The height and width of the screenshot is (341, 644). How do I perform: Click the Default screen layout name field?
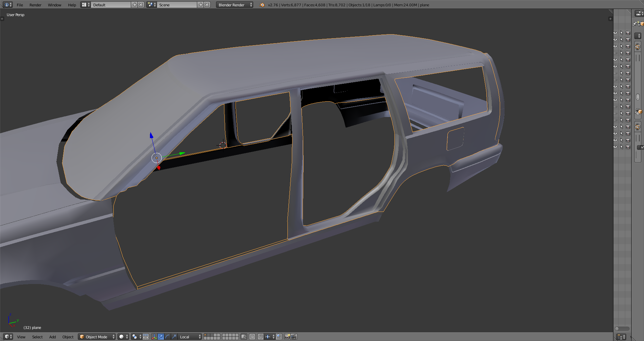(111, 5)
